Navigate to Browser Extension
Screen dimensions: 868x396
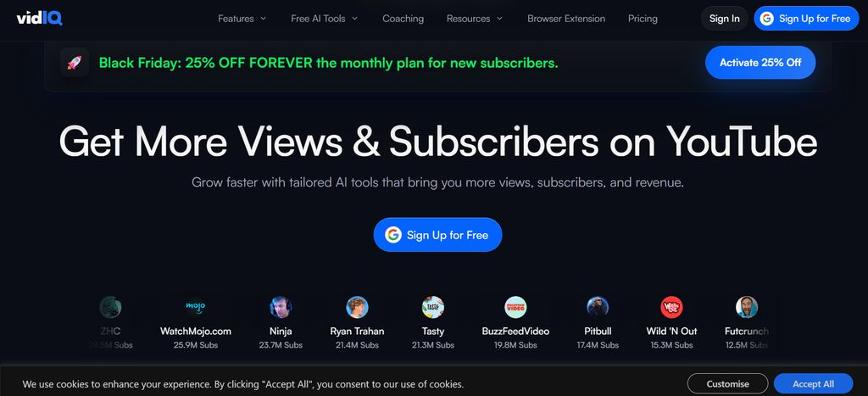click(566, 19)
